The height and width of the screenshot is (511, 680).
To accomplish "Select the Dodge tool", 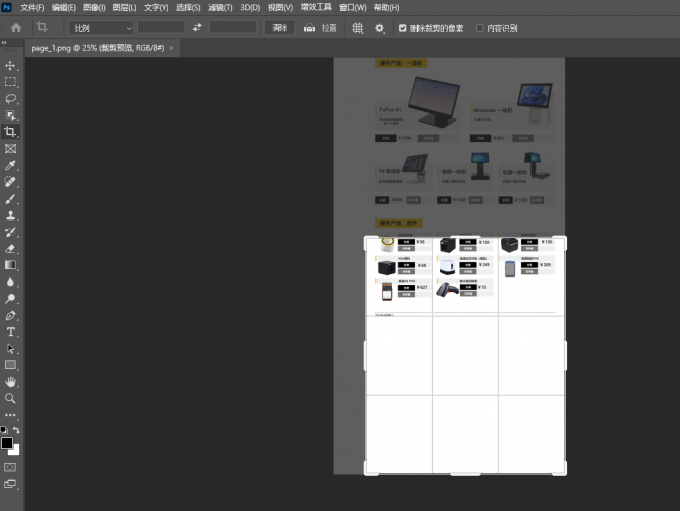I will coord(10,298).
